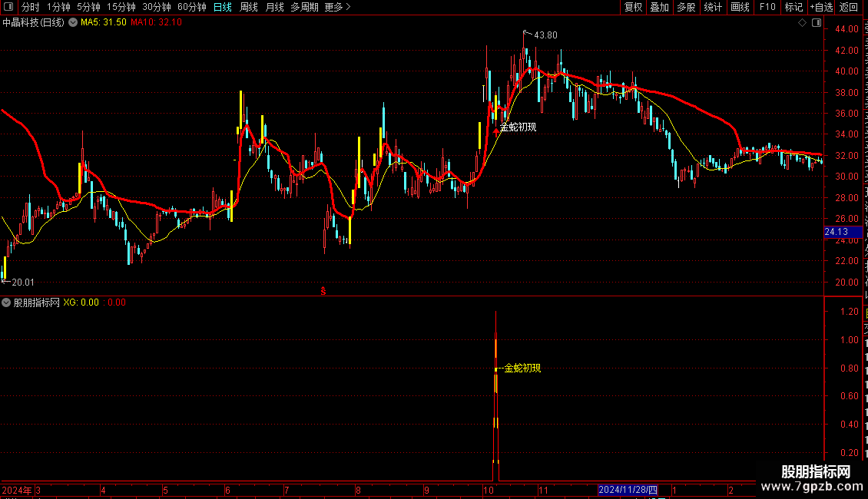Click the MA5: 31.50 label
868x499 pixels.
tap(104, 23)
